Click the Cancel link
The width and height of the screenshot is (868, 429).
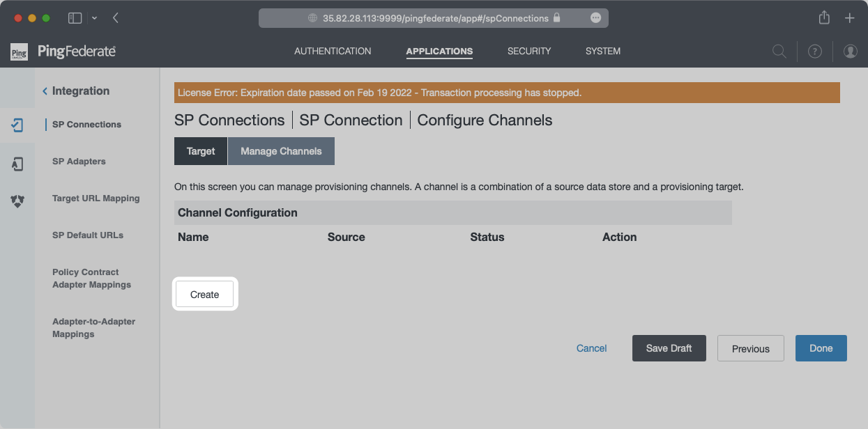tap(591, 348)
